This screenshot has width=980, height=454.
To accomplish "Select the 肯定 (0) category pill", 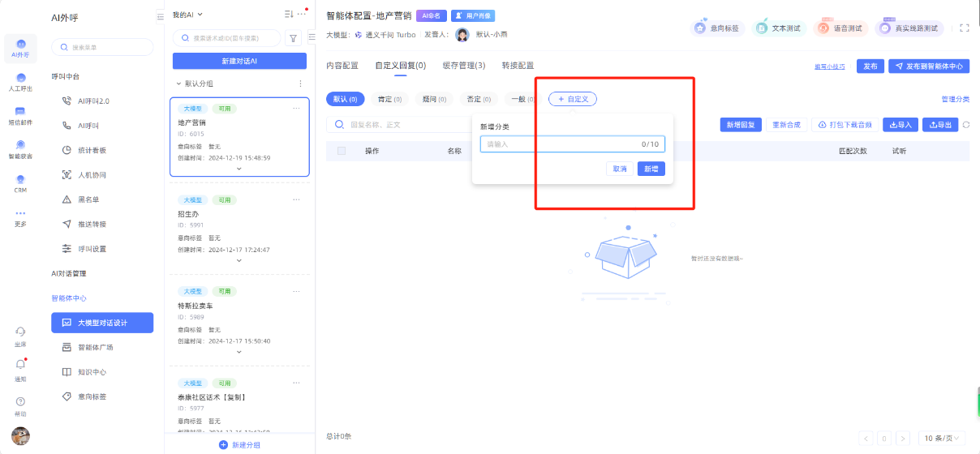I will click(x=390, y=99).
